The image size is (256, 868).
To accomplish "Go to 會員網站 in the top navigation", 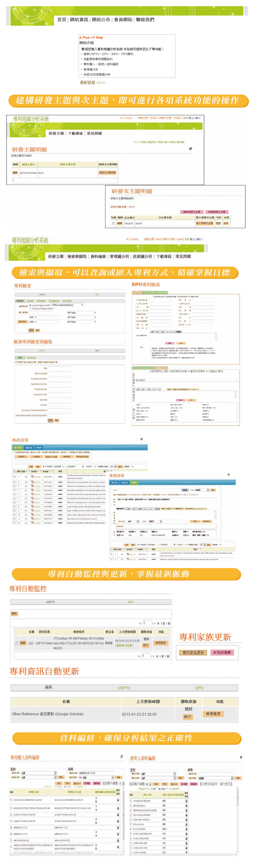I will (123, 20).
